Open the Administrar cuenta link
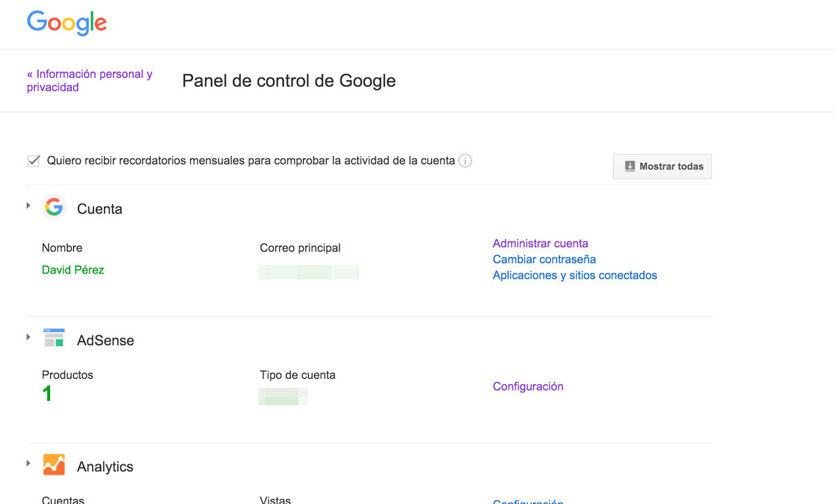836x504 pixels. [540, 244]
